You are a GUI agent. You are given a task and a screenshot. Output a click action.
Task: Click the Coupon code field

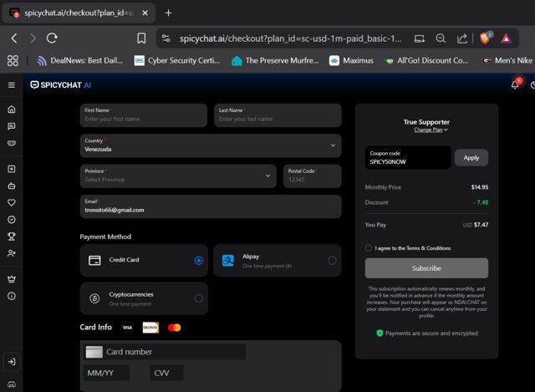point(408,158)
